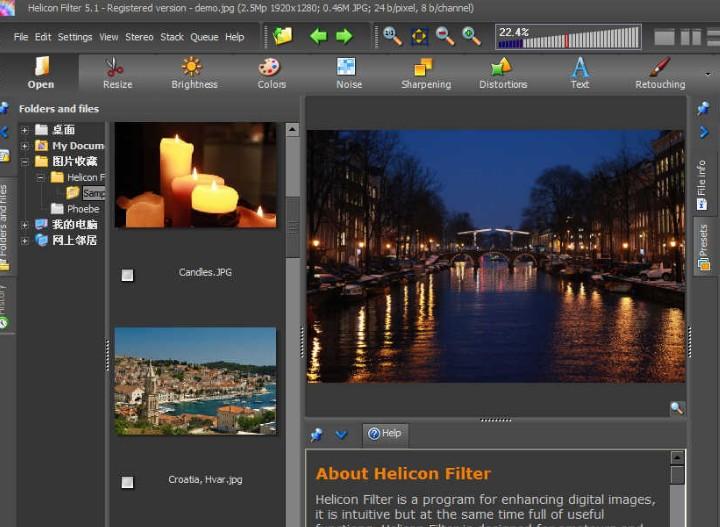Expand the 桌面 folder node
The width and height of the screenshot is (720, 527).
pos(25,130)
